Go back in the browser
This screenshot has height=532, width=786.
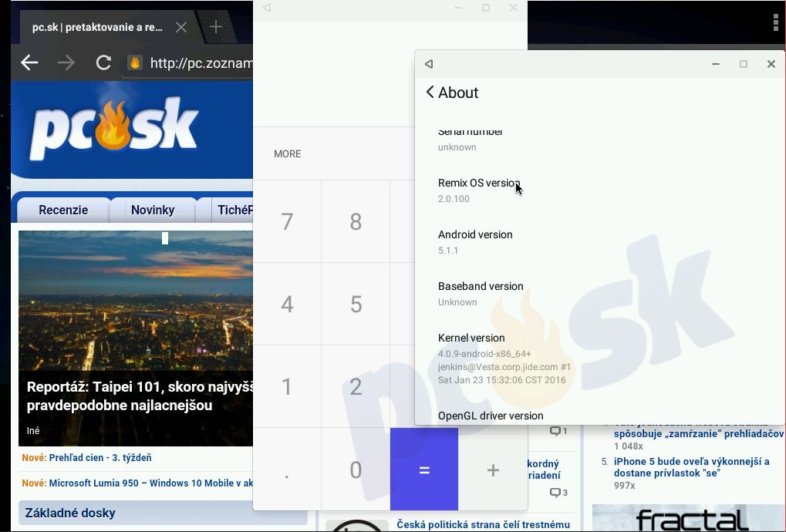(29, 62)
